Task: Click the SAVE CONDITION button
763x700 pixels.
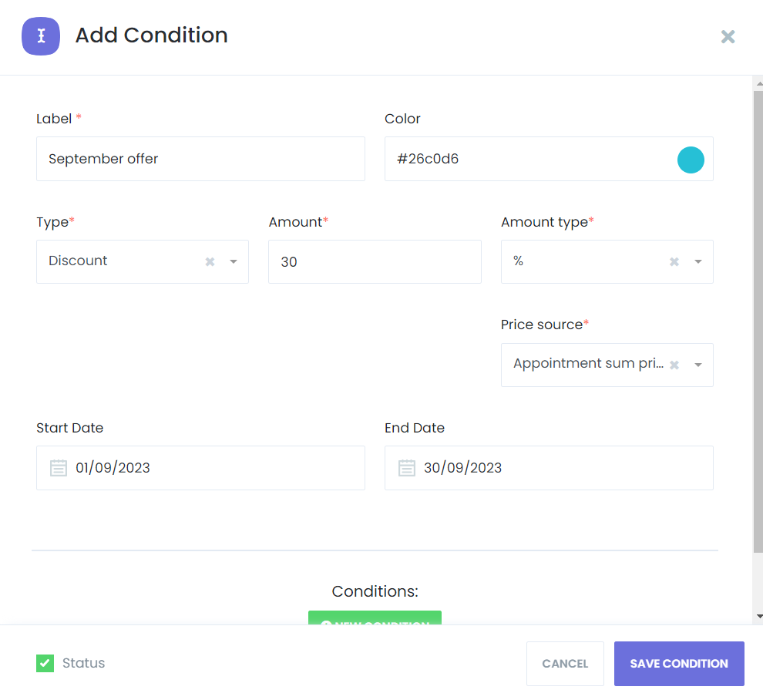Action: pos(678,663)
